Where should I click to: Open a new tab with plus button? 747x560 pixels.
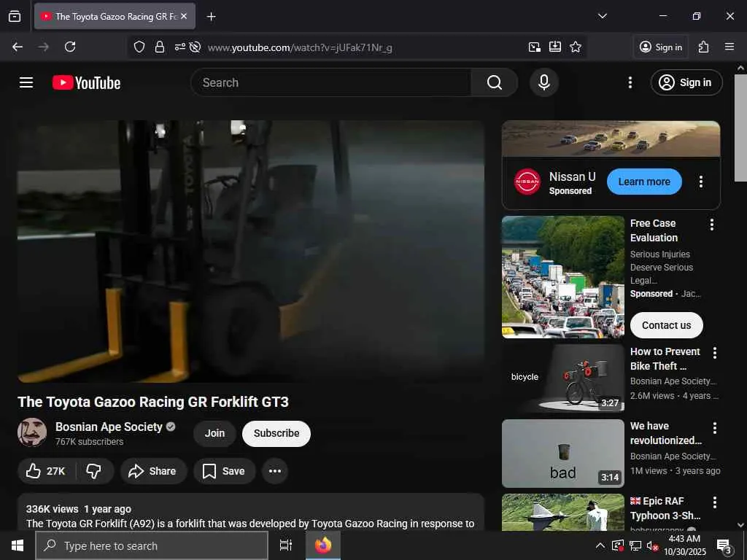211,17
